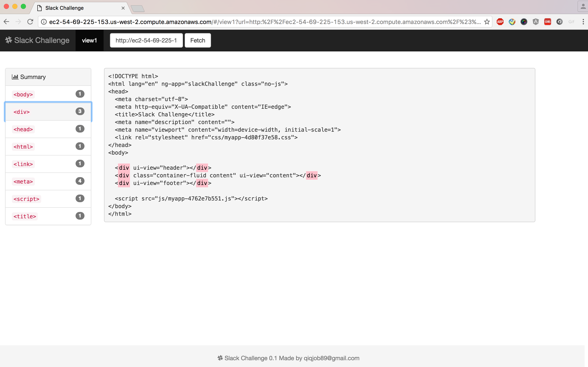Viewport: 588px width, 367px height.
Task: Click the <!DOCTYPE html> line in code
Action: (x=133, y=76)
